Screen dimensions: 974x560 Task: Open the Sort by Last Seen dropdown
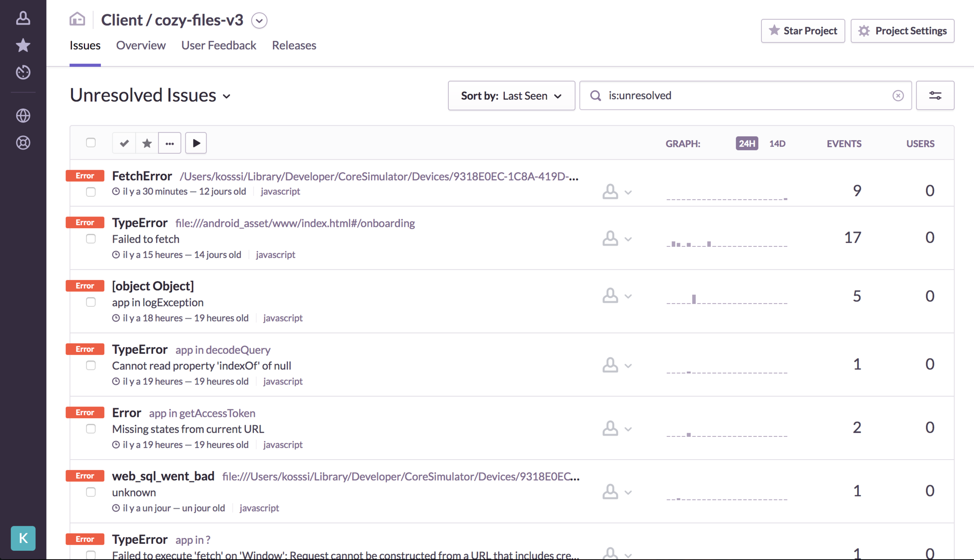point(511,96)
